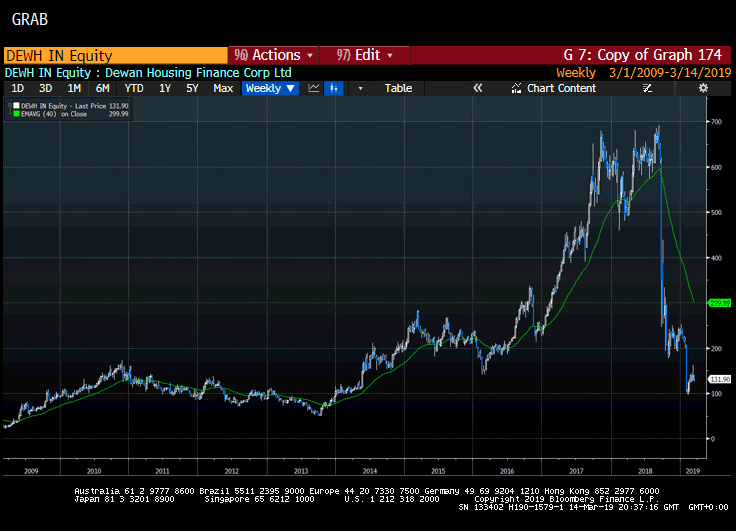Click the Weekly label beside date range
The width and height of the screenshot is (736, 531).
(576, 73)
